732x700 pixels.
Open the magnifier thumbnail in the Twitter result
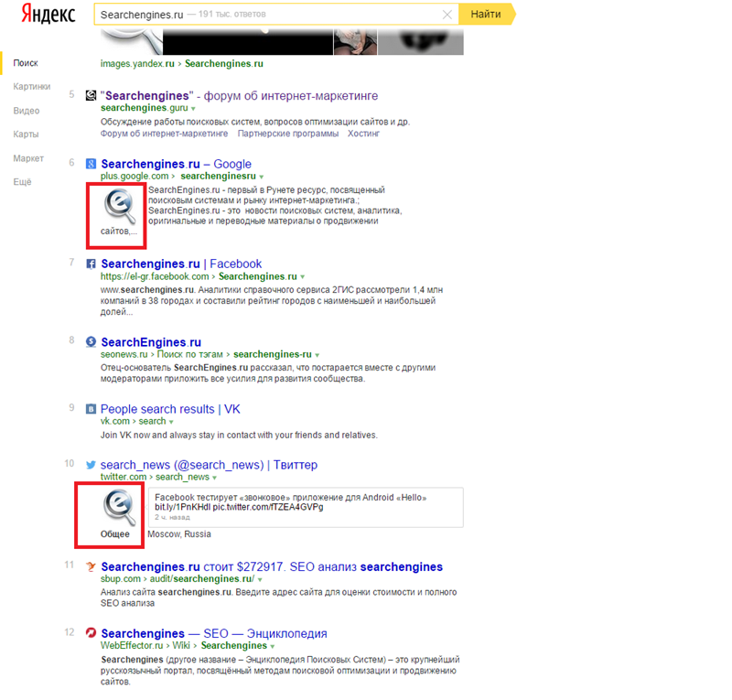tap(120, 507)
